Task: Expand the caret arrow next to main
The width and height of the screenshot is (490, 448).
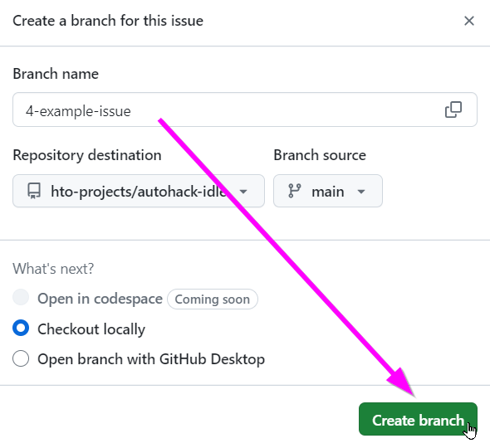Action: (x=361, y=192)
